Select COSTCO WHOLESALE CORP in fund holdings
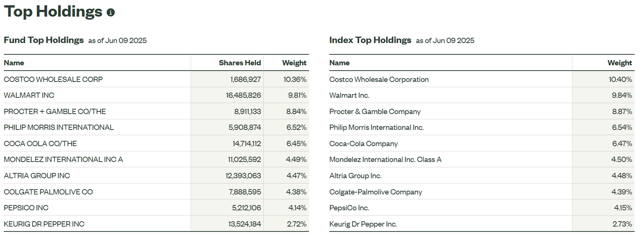The height and width of the screenshot is (236, 644). pos(53,79)
